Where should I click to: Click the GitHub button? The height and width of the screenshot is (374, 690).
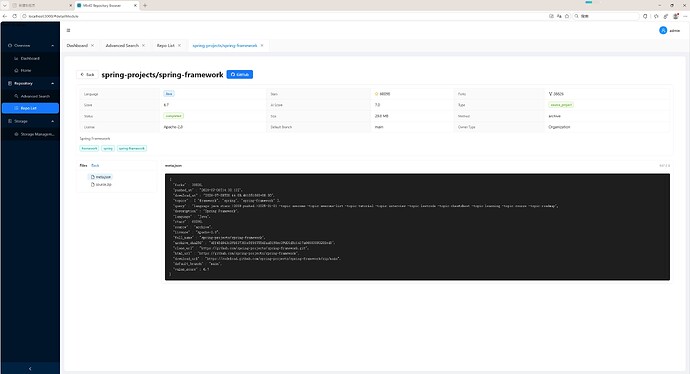(x=240, y=74)
